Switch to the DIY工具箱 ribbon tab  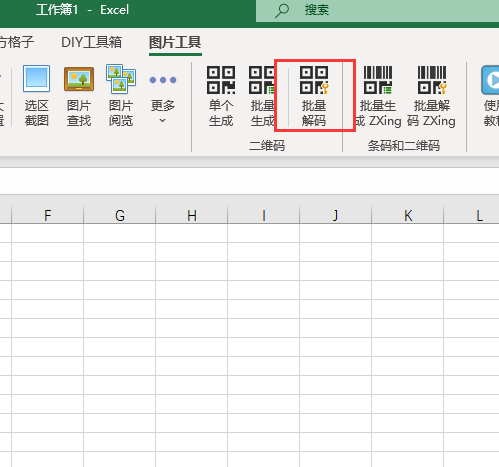tap(91, 43)
